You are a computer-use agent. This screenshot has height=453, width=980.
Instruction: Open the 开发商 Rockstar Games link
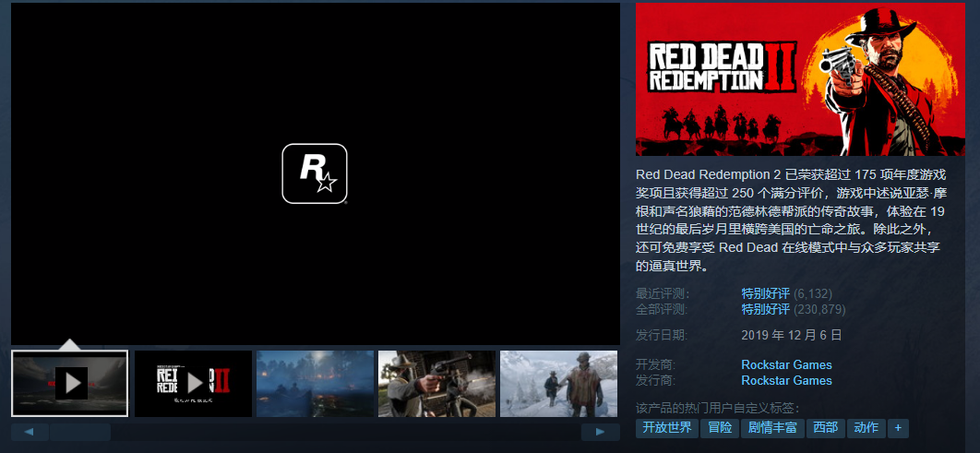tap(786, 364)
